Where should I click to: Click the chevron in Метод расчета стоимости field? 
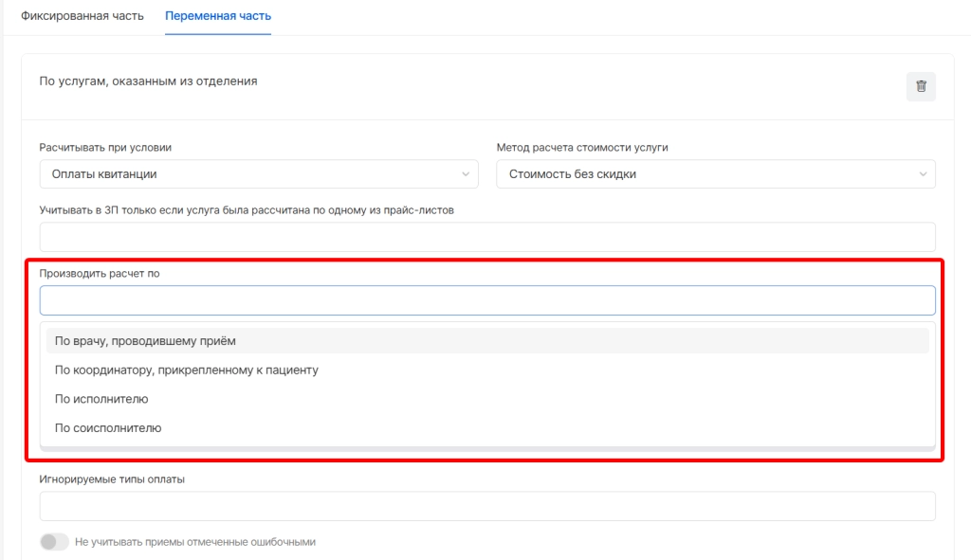[923, 174]
